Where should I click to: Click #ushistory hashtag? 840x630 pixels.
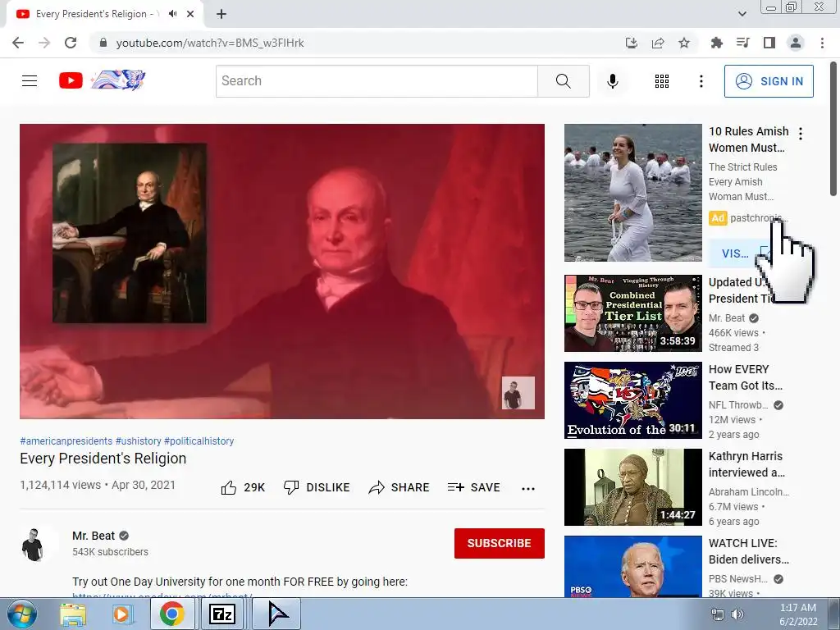tap(138, 441)
